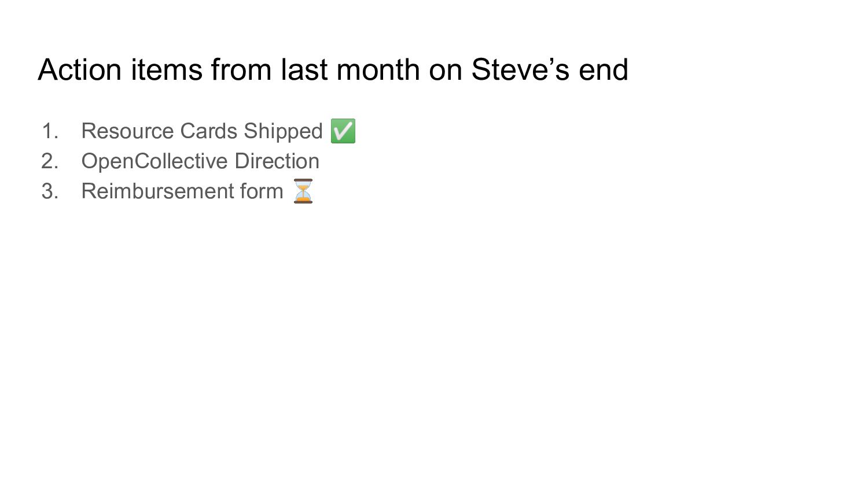
Task: Click the word "from" in the title
Action: point(241,70)
